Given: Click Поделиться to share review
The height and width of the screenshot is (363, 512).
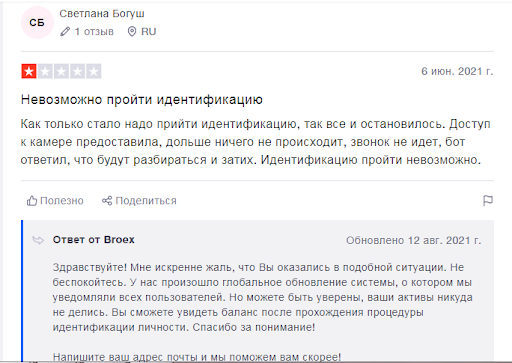Looking at the screenshot, I should (146, 201).
